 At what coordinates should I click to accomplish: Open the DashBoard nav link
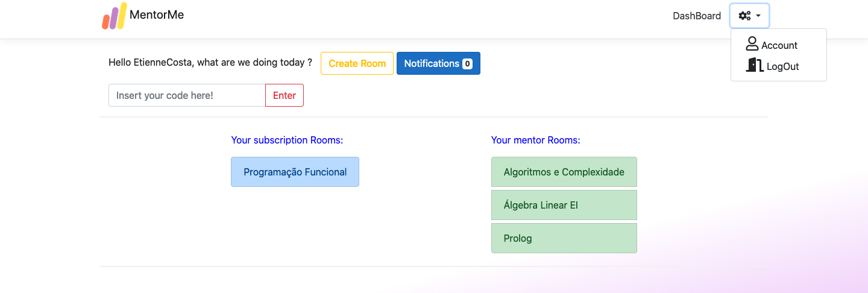(697, 16)
